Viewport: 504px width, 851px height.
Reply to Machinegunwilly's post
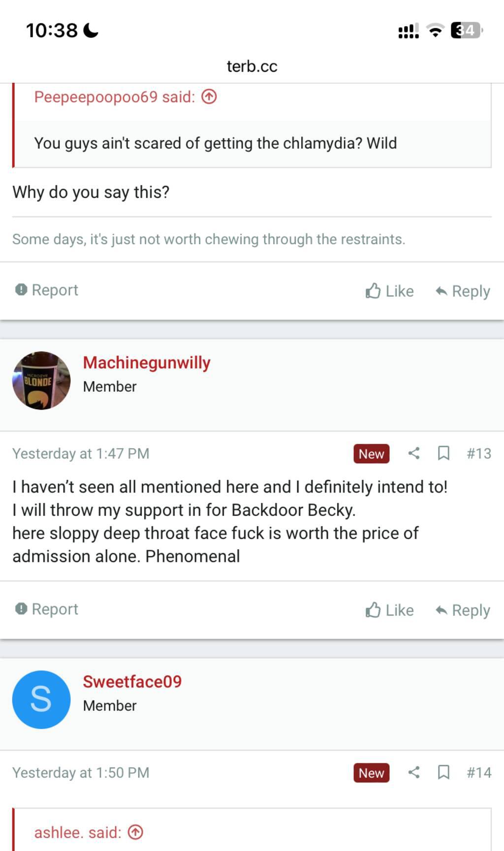463,610
